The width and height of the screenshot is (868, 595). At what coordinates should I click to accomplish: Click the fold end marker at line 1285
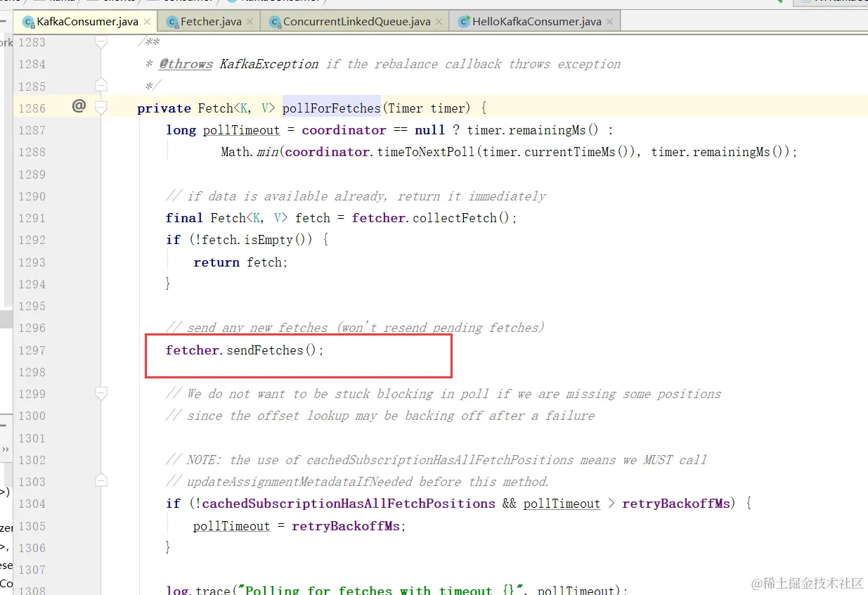tap(101, 86)
